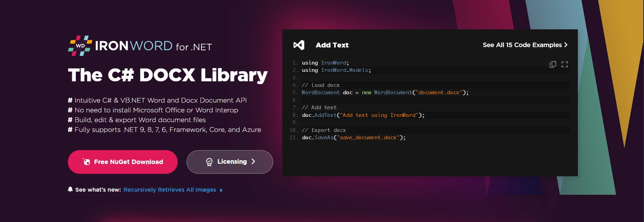Open the See All 15 Code Examples link
This screenshot has width=644, height=222.
522,45
